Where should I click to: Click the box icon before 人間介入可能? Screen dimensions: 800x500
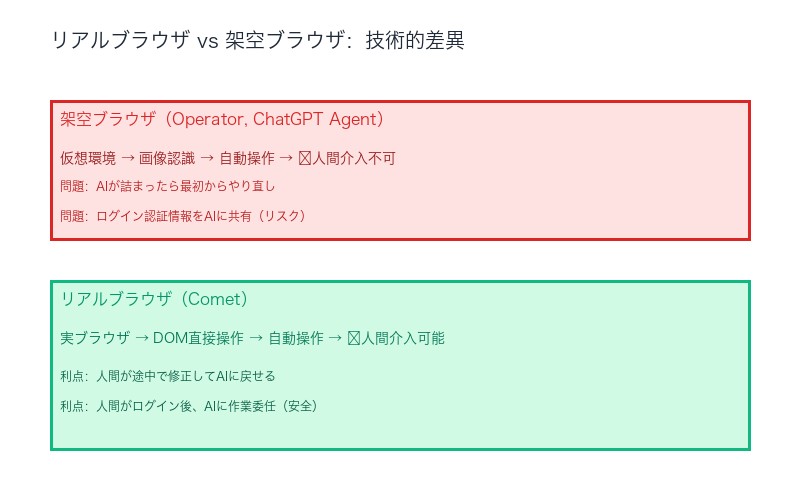354,338
